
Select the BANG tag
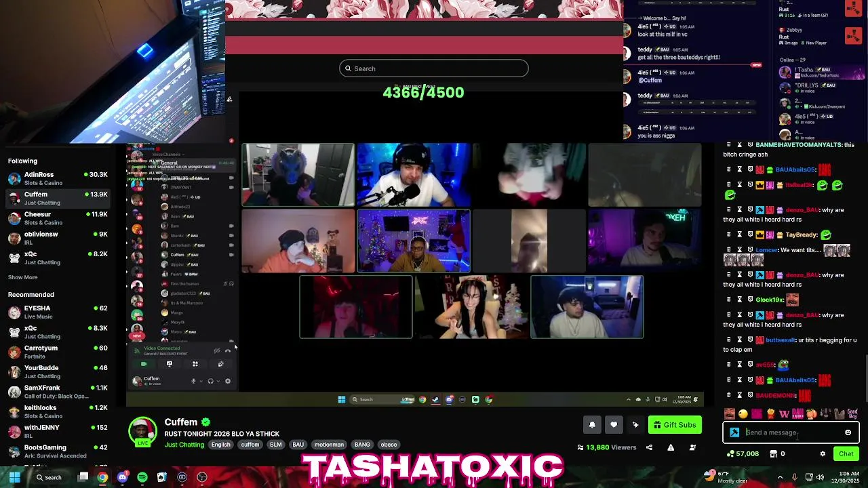[362, 445]
